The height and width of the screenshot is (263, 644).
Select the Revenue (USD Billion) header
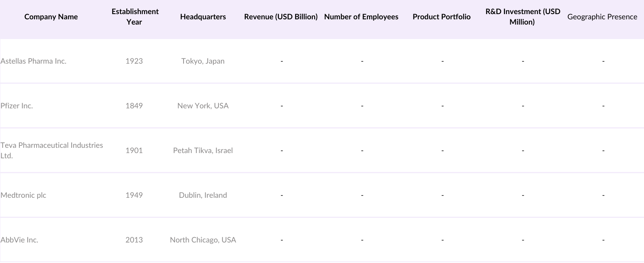click(281, 17)
